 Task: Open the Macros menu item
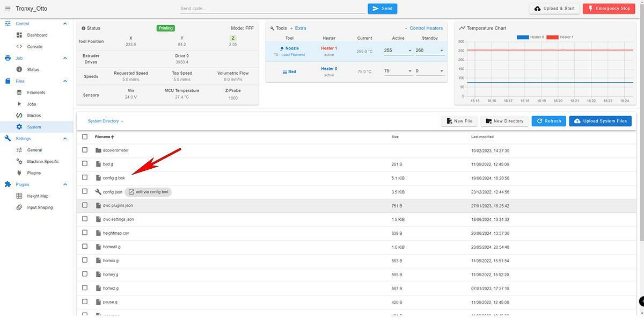[34, 116]
